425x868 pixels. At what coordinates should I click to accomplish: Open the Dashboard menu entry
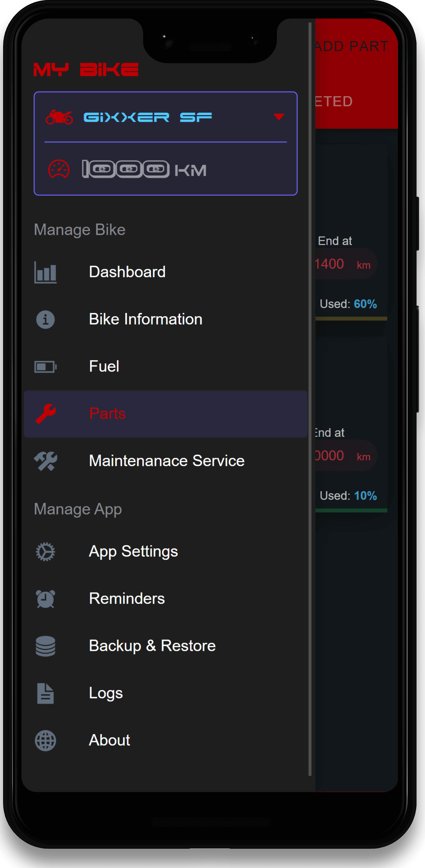(127, 272)
